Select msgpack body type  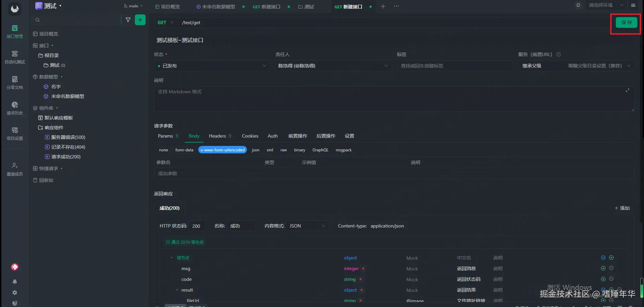[343, 150]
